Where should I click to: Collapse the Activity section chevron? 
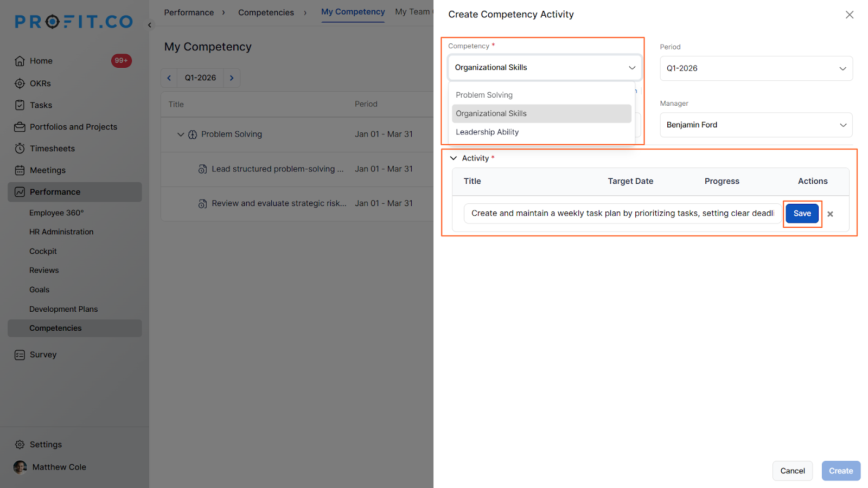[454, 158]
